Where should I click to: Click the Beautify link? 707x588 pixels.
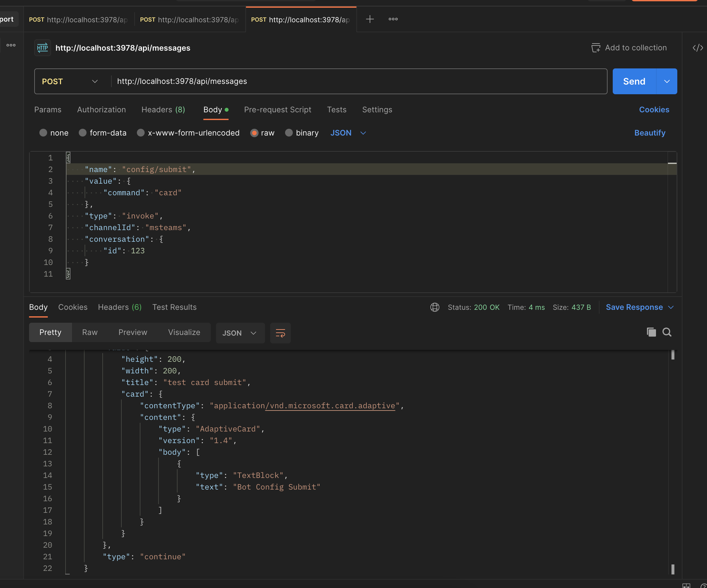click(650, 133)
